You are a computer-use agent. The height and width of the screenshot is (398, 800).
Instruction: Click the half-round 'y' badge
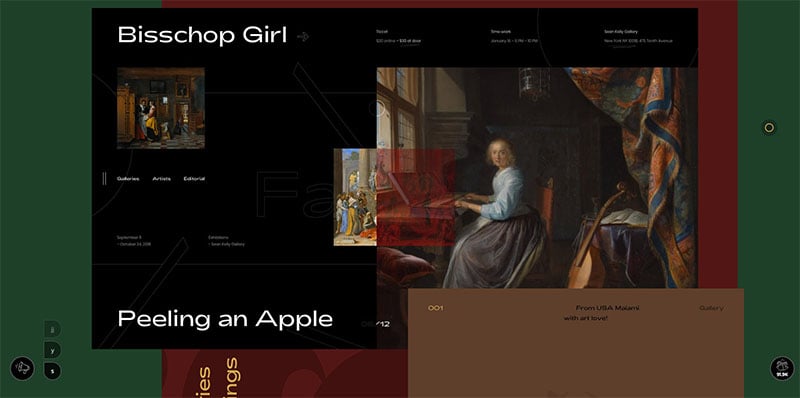coord(53,350)
